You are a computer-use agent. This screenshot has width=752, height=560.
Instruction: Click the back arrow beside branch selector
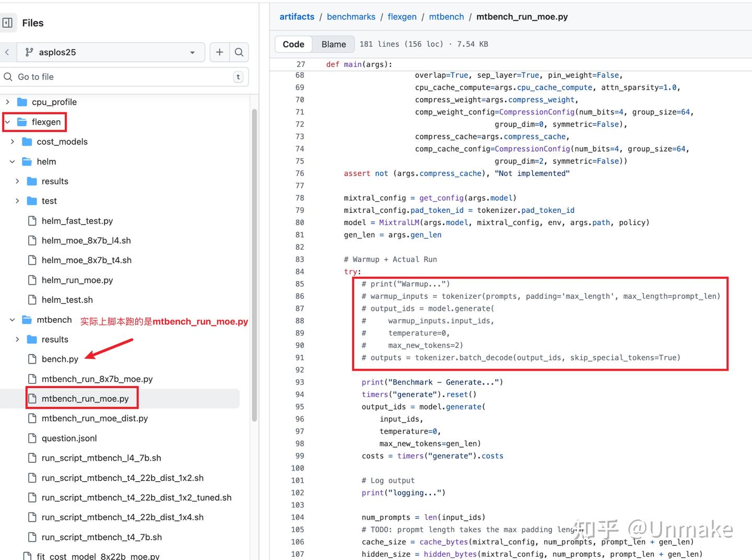[x=7, y=52]
